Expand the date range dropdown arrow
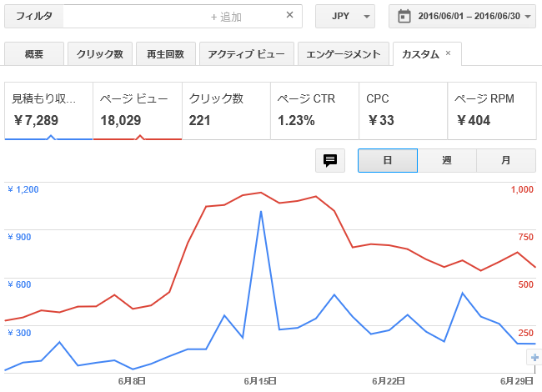This screenshot has height=392, width=542. click(529, 16)
